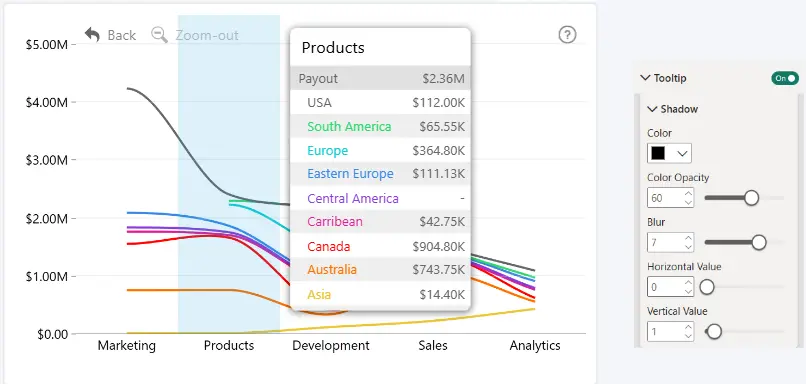Click Central America in the tooltip
This screenshot has height=384, width=806.
(353, 198)
